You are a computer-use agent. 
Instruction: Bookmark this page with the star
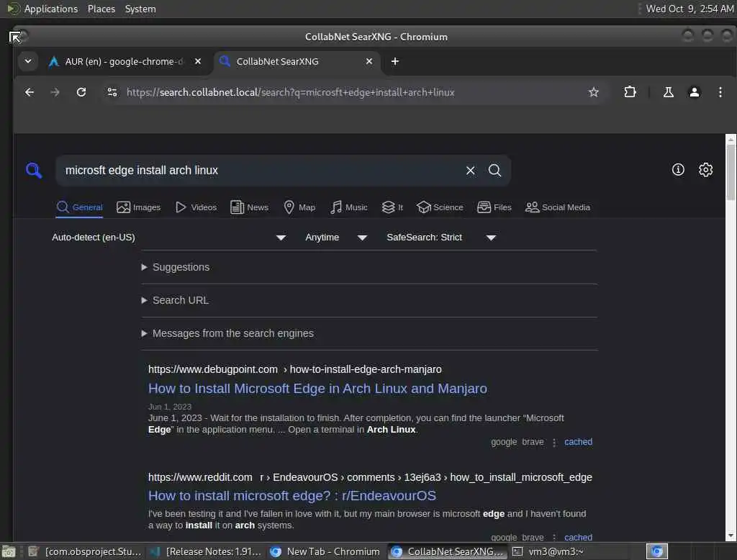tap(594, 92)
